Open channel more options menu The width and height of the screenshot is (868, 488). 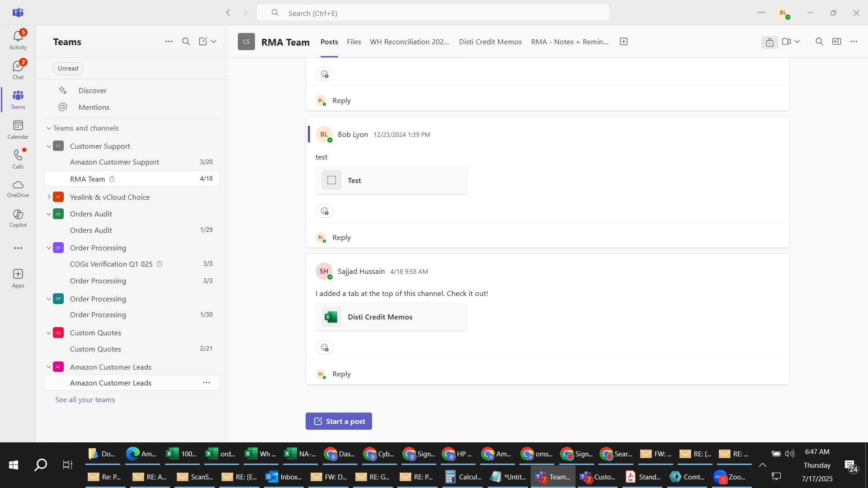854,42
